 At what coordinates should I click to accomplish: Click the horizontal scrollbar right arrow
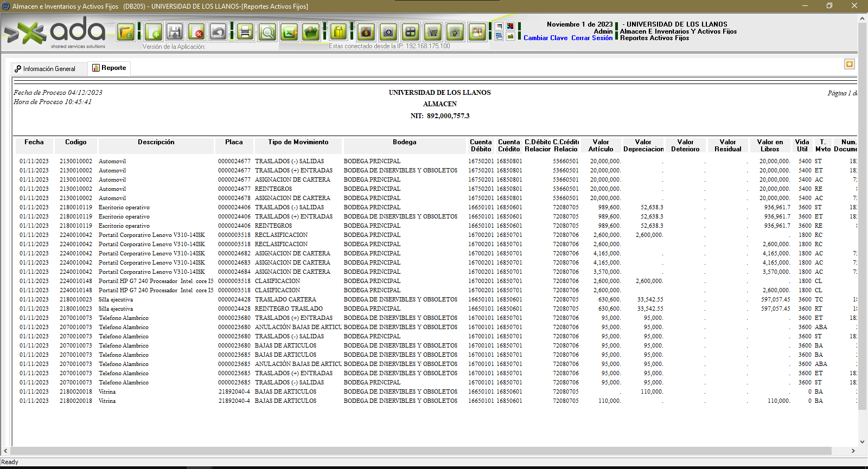point(853,451)
